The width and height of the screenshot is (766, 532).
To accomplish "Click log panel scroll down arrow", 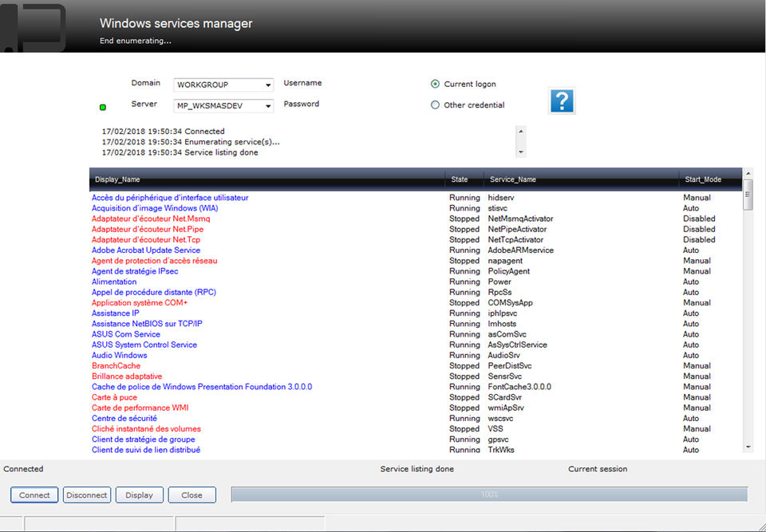I will click(x=521, y=152).
